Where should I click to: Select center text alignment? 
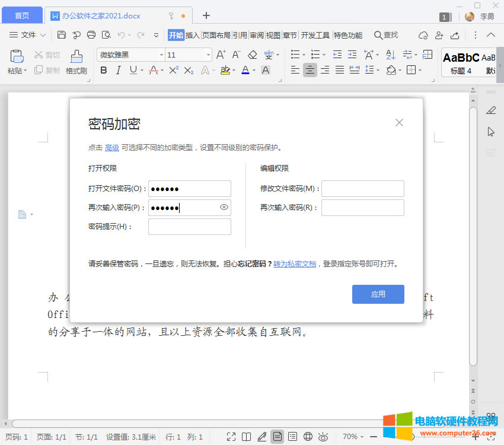coord(310,71)
